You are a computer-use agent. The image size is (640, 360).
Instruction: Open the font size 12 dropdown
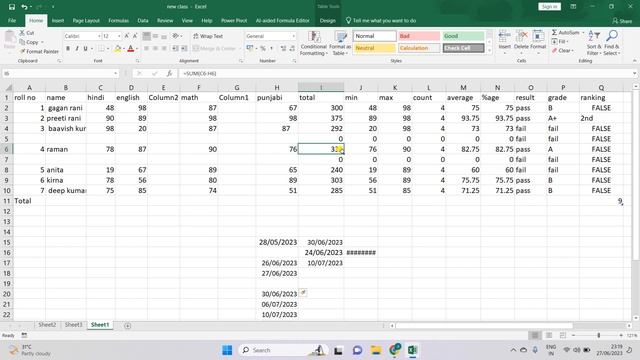119,36
